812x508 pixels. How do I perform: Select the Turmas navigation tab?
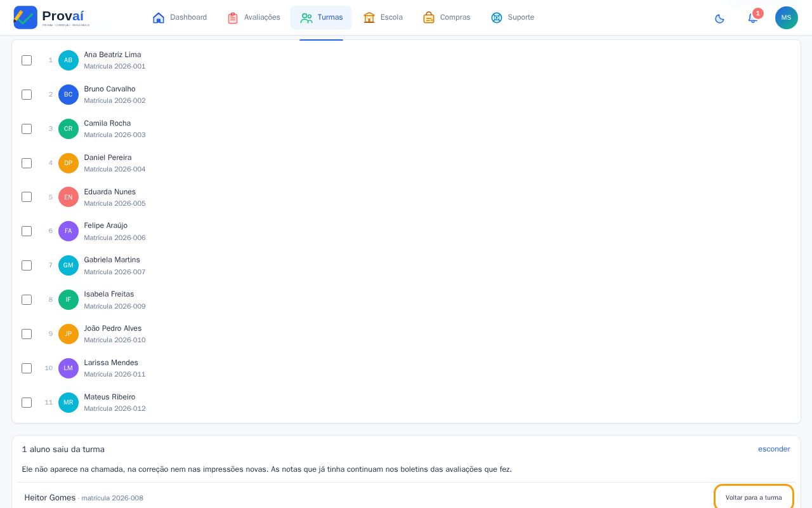322,18
